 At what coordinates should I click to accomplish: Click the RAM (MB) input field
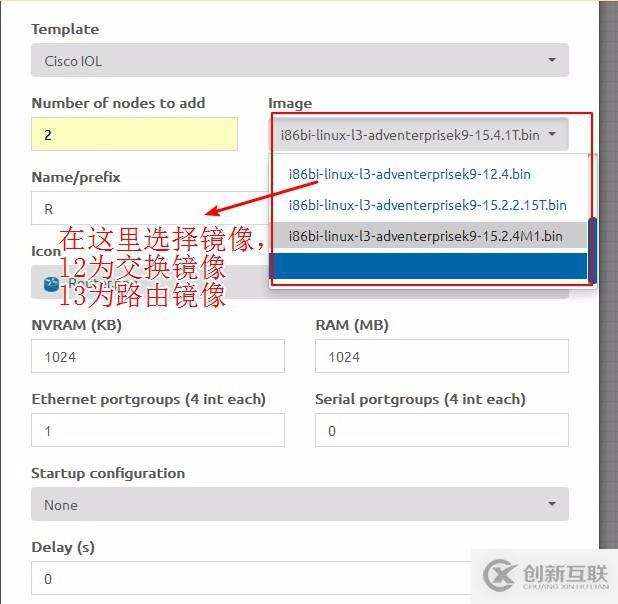442,356
